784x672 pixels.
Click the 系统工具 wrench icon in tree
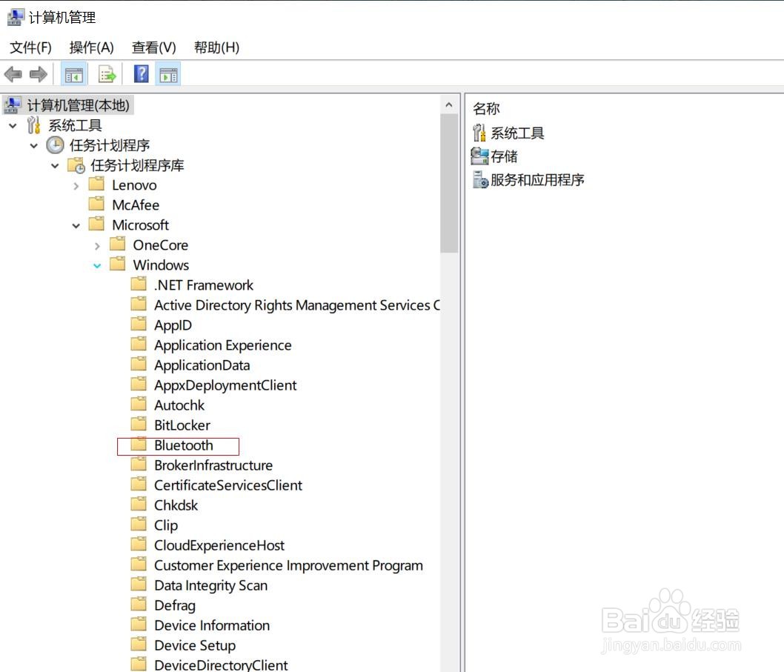(33, 125)
